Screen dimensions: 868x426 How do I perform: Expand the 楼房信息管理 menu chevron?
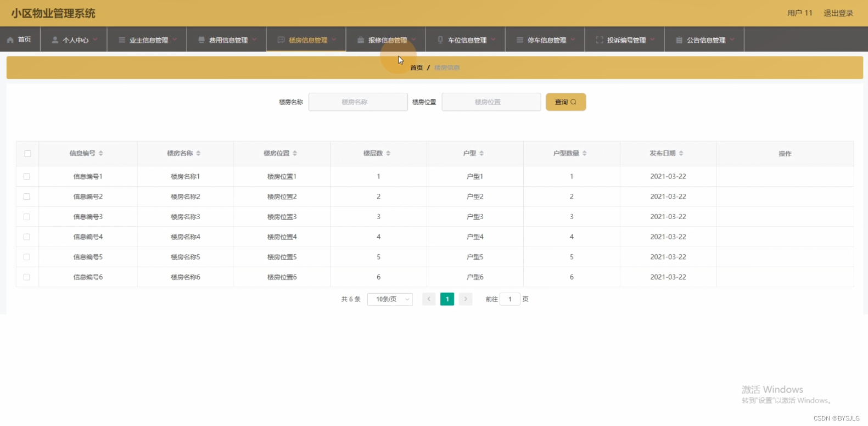(x=334, y=40)
